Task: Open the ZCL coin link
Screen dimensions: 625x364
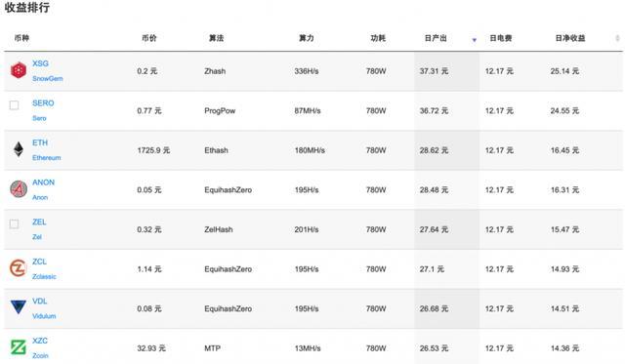Action: click(39, 262)
